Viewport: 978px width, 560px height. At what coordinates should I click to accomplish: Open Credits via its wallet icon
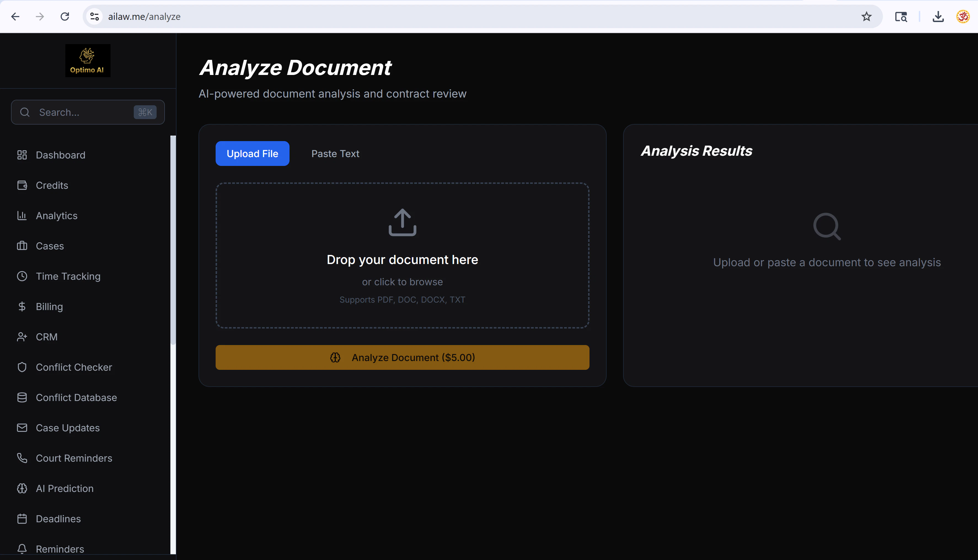(22, 185)
